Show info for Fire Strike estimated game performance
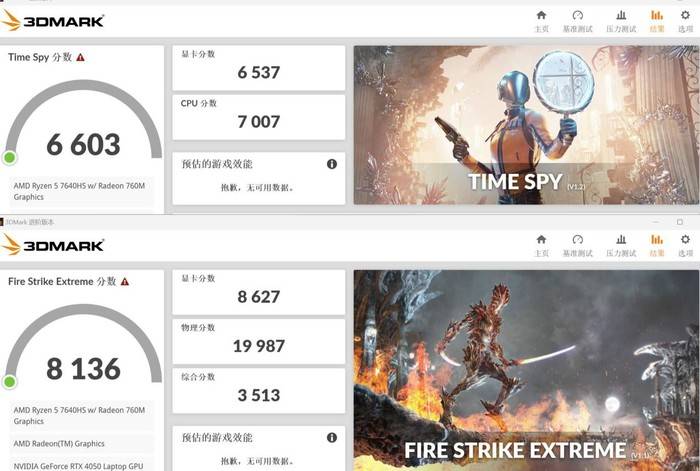The image size is (700, 471). (332, 438)
